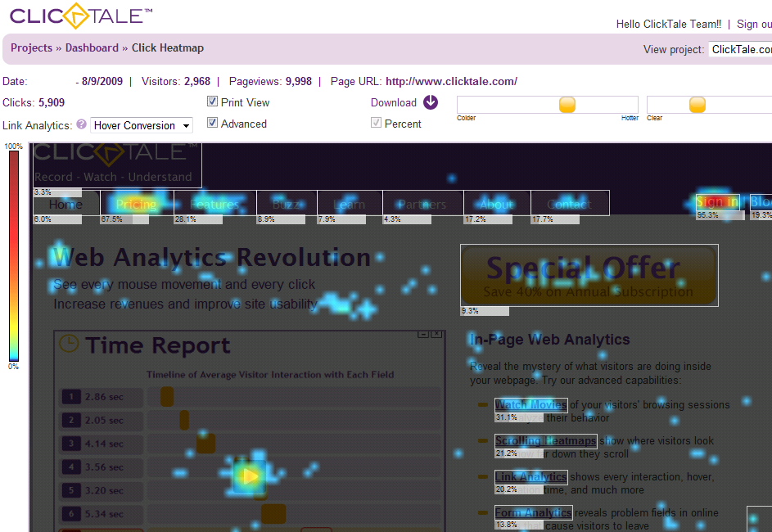Open the Dashboard breadcrumb link
Viewport: 772px width, 532px height.
pyautogui.click(x=92, y=47)
